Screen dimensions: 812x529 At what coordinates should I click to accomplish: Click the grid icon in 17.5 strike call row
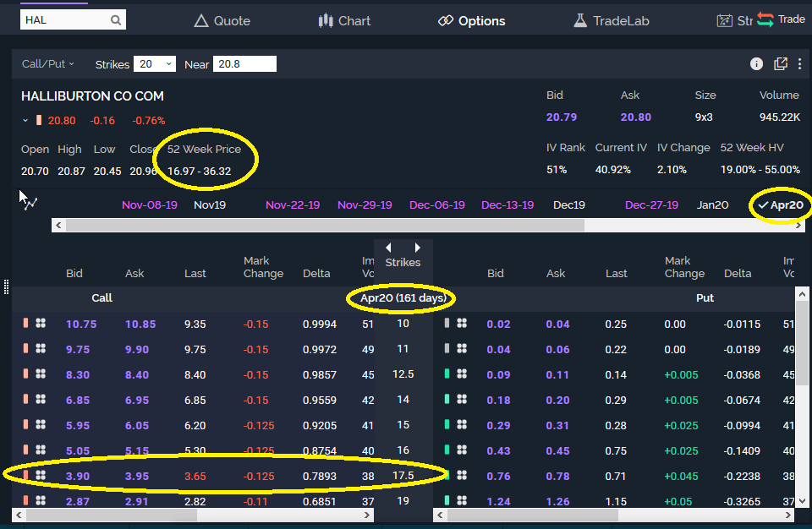[41, 475]
